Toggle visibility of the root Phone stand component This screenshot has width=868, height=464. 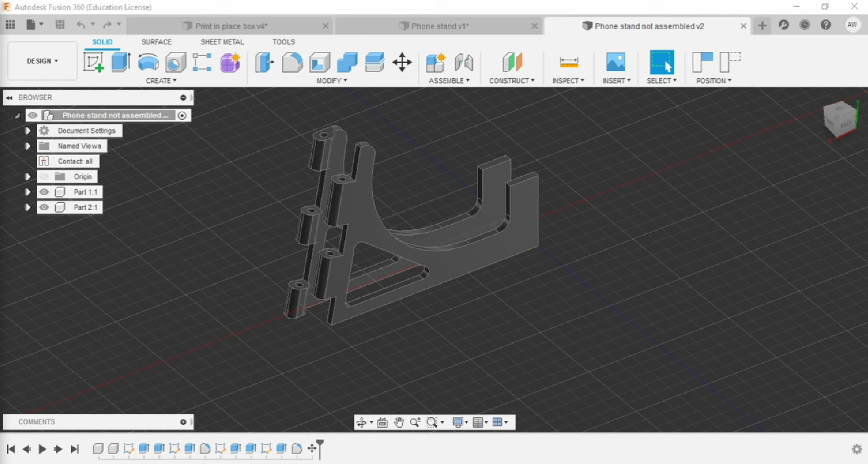pos(32,115)
